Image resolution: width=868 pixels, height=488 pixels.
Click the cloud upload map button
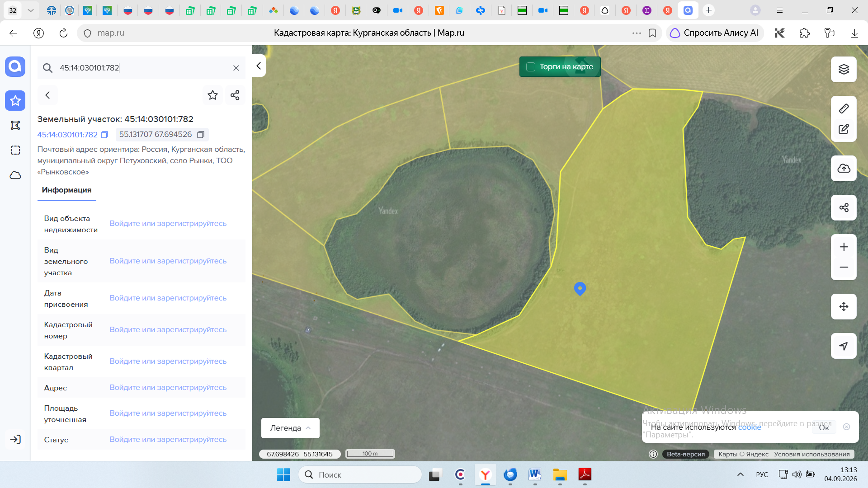point(844,169)
